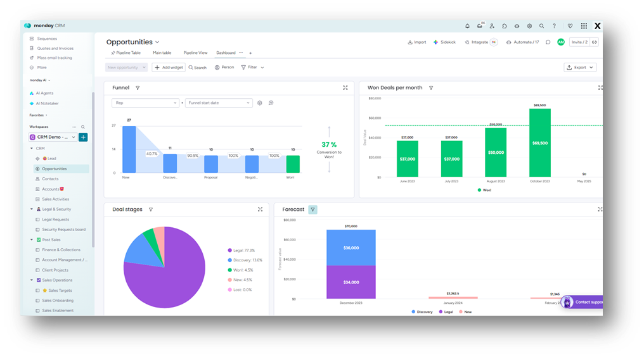This screenshot has width=644, height=357.
Task: Toggle the Legal legend in Deal stages
Action: point(241,250)
